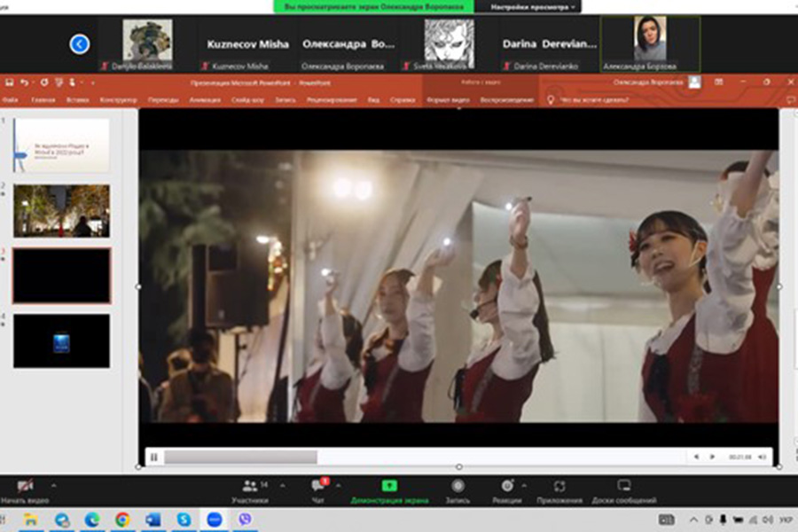This screenshot has width=798, height=532.
Task: Open the Анимация ribbon tab
Action: (x=205, y=100)
